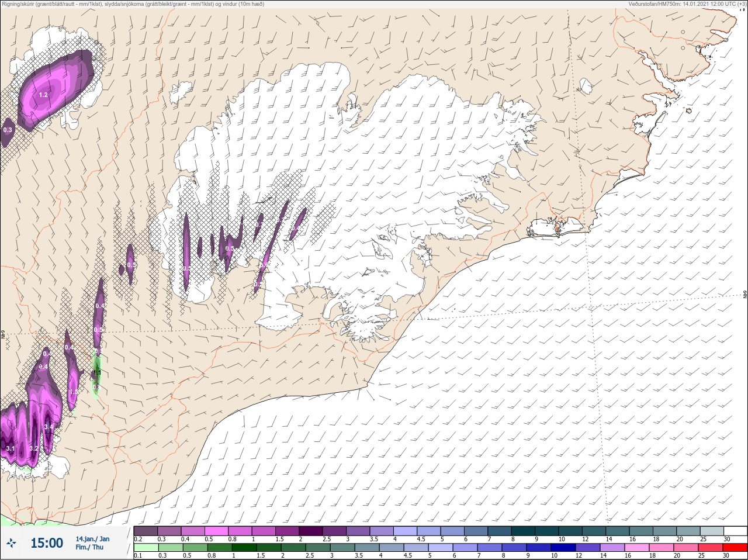Select the pale green 0.1 swatch in the lower legend
Image resolution: width=748 pixels, height=560 pixels.
coord(146,548)
